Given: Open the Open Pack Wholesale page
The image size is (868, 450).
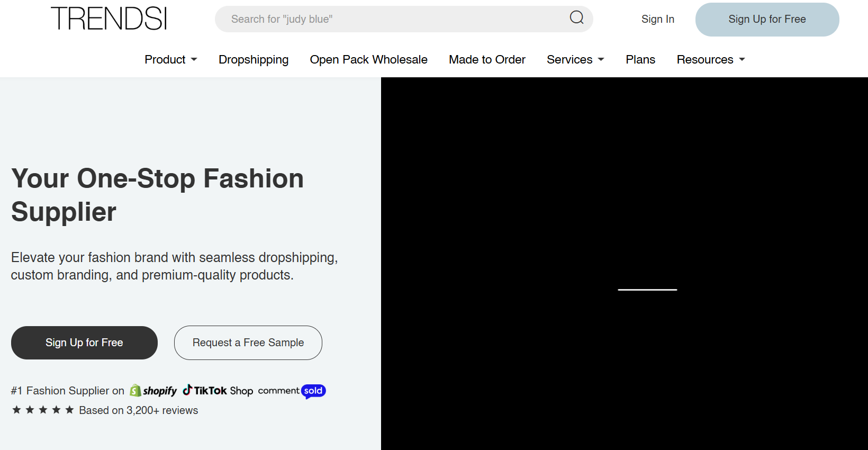Looking at the screenshot, I should tap(368, 59).
